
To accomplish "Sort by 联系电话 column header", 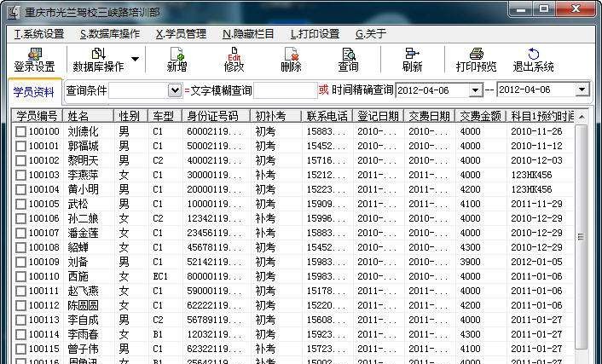I will 327,116.
